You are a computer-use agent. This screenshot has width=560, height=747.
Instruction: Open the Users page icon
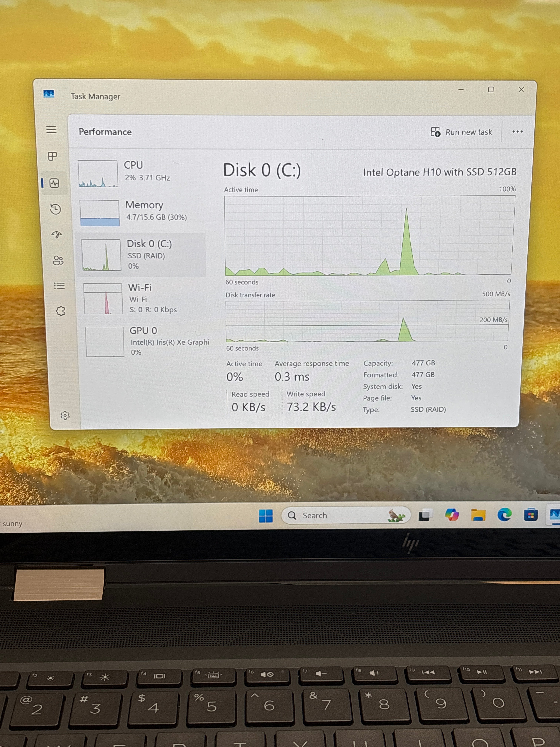pos(58,260)
